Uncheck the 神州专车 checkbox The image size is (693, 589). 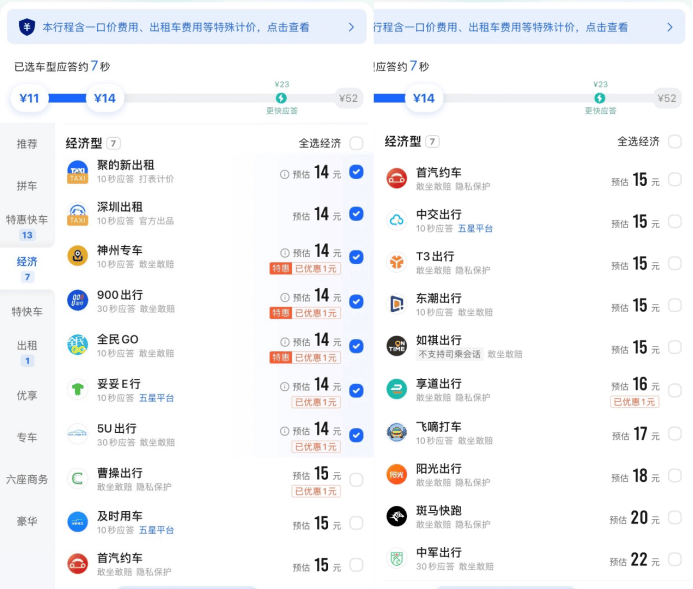pos(356,257)
